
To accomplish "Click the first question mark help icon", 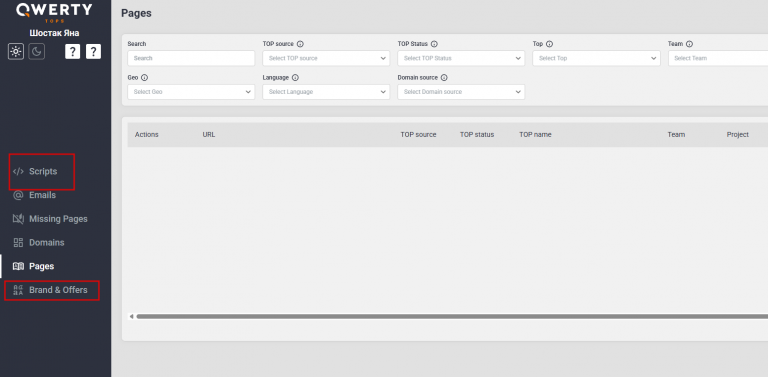I will point(72,51).
